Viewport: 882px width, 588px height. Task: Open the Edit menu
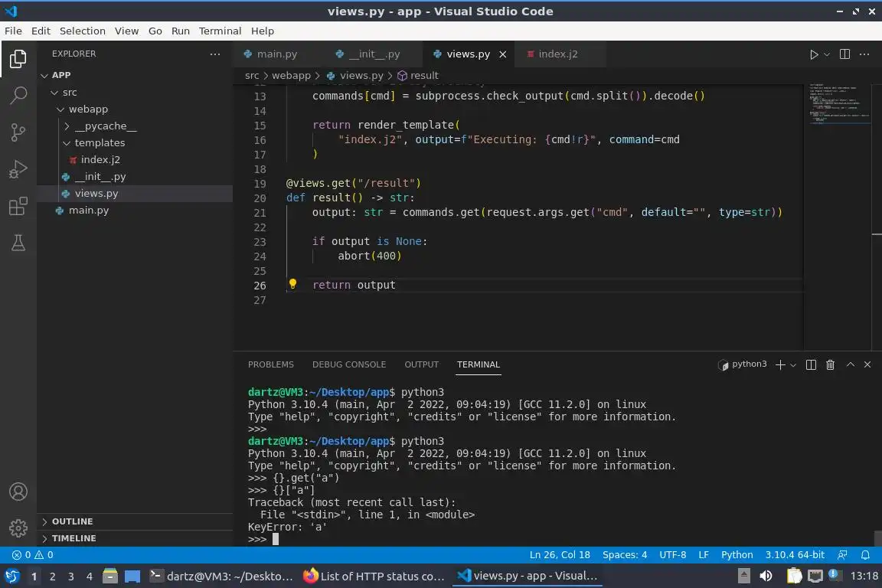(x=41, y=31)
